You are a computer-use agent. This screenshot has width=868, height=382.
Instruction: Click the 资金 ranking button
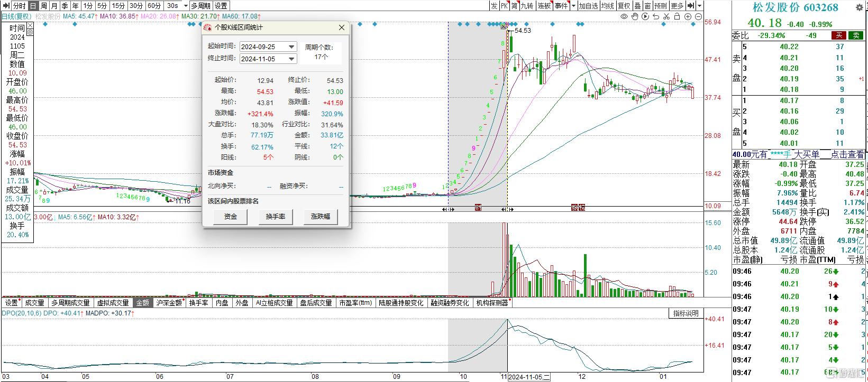(231, 217)
